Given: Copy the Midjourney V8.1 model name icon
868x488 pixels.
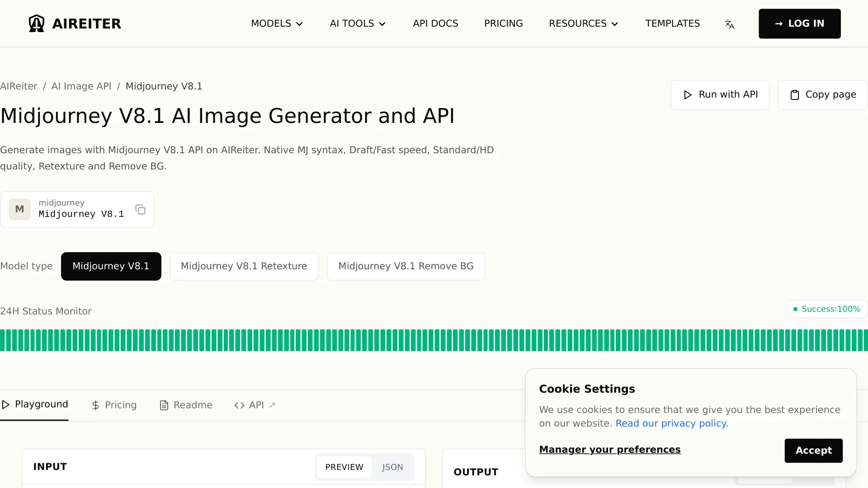Looking at the screenshot, I should tap(140, 209).
